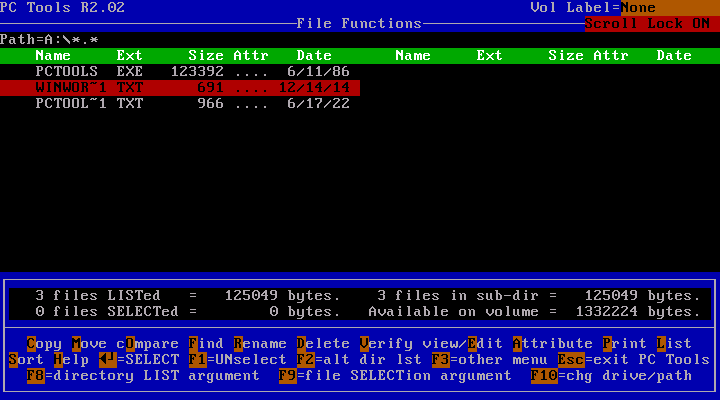The width and height of the screenshot is (720, 400).
Task: Click the Enter arrow =SELECT key hint
Action: (139, 360)
